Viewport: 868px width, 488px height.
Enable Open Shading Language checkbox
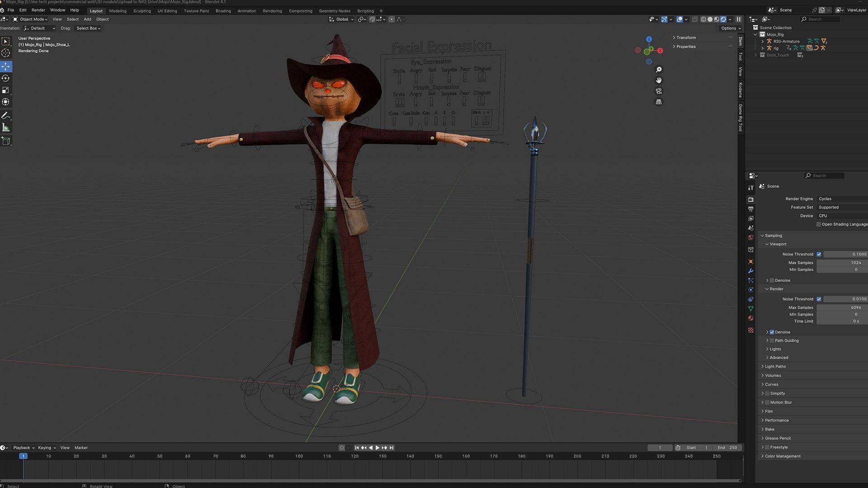click(x=819, y=225)
